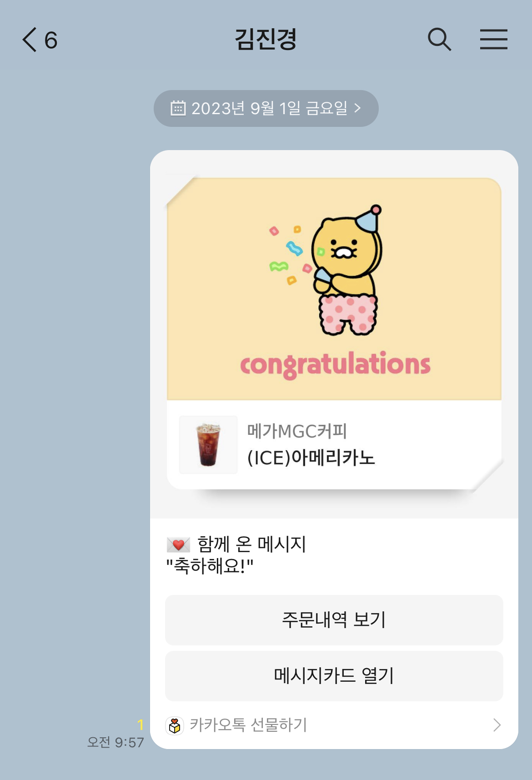Tap the 메가MGC커피 brand label
The width and height of the screenshot is (532, 780).
tap(297, 431)
